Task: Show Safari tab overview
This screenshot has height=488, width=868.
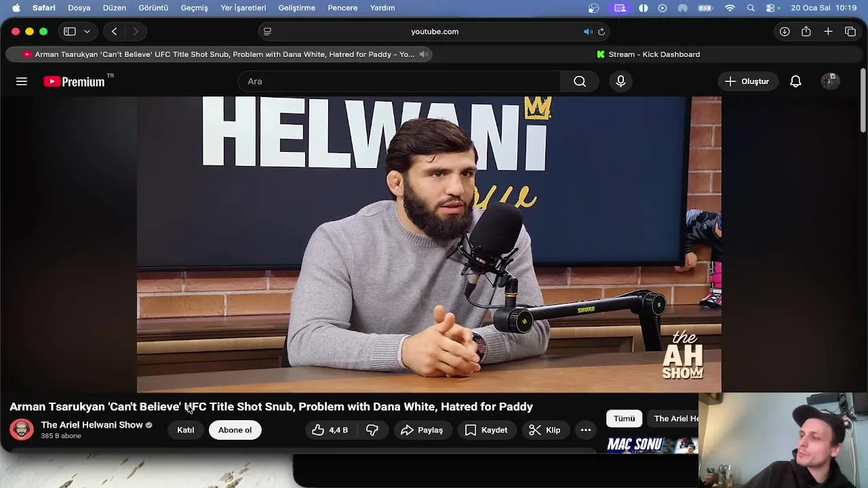Action: (850, 31)
